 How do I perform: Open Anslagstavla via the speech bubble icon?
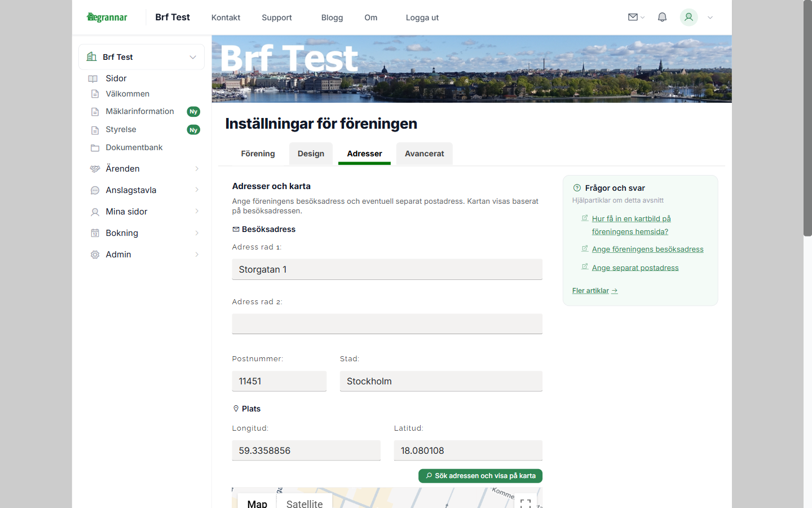coord(95,190)
